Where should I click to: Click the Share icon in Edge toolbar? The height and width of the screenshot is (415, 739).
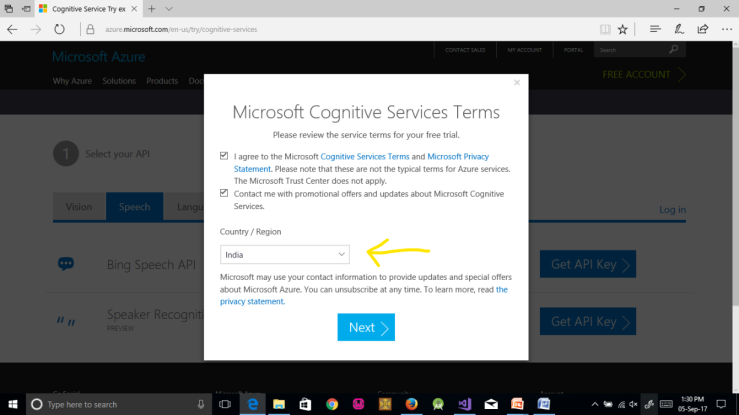(x=703, y=29)
